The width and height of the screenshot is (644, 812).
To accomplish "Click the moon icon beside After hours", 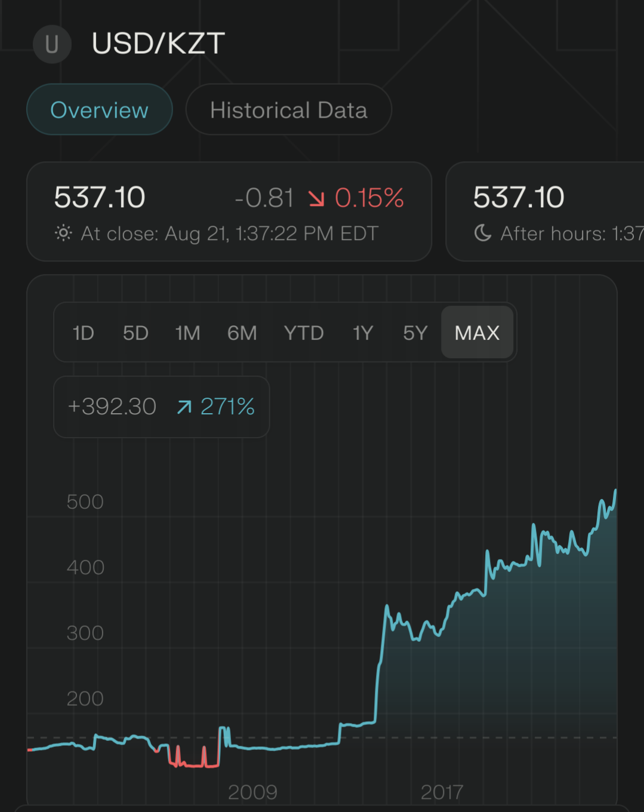I will 483,233.
